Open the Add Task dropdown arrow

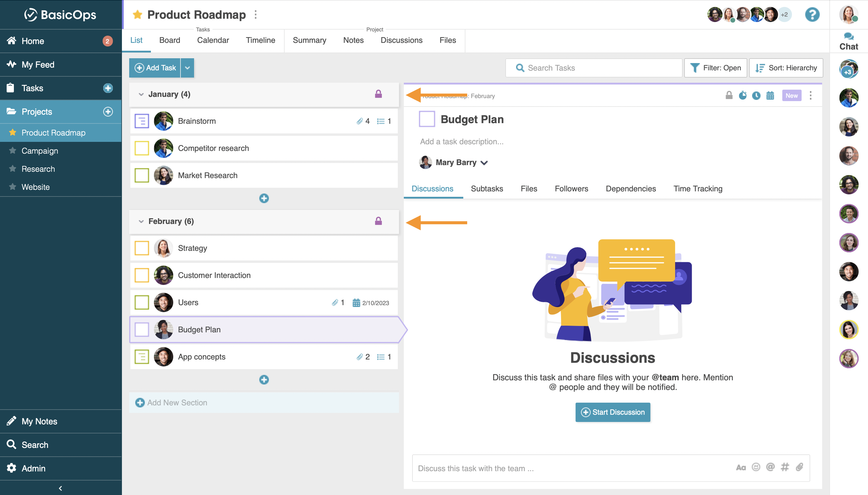point(187,68)
